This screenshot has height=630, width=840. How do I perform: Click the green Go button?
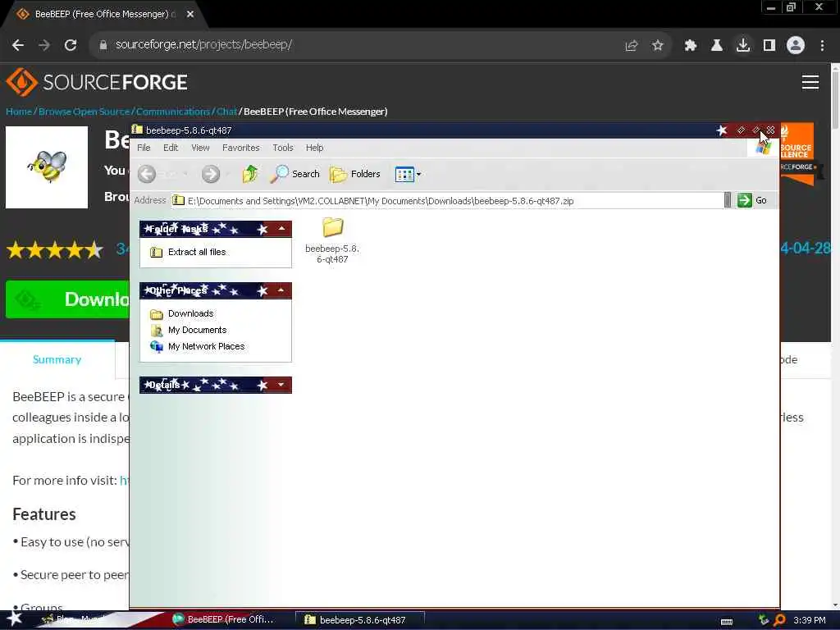(x=752, y=200)
